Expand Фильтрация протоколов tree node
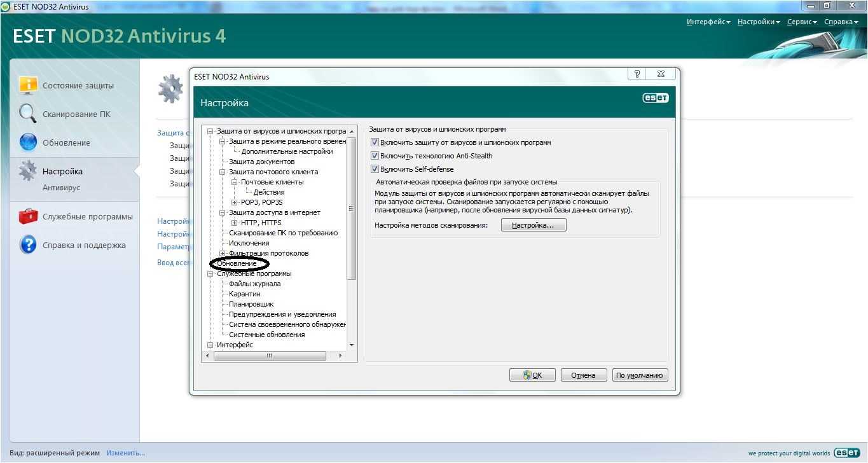 pyautogui.click(x=223, y=253)
